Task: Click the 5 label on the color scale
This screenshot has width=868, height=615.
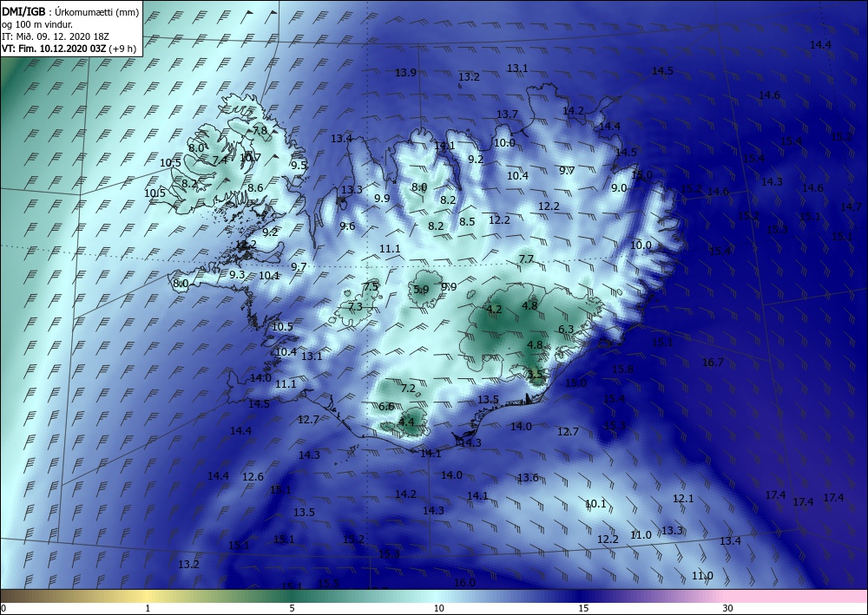Action: (293, 608)
